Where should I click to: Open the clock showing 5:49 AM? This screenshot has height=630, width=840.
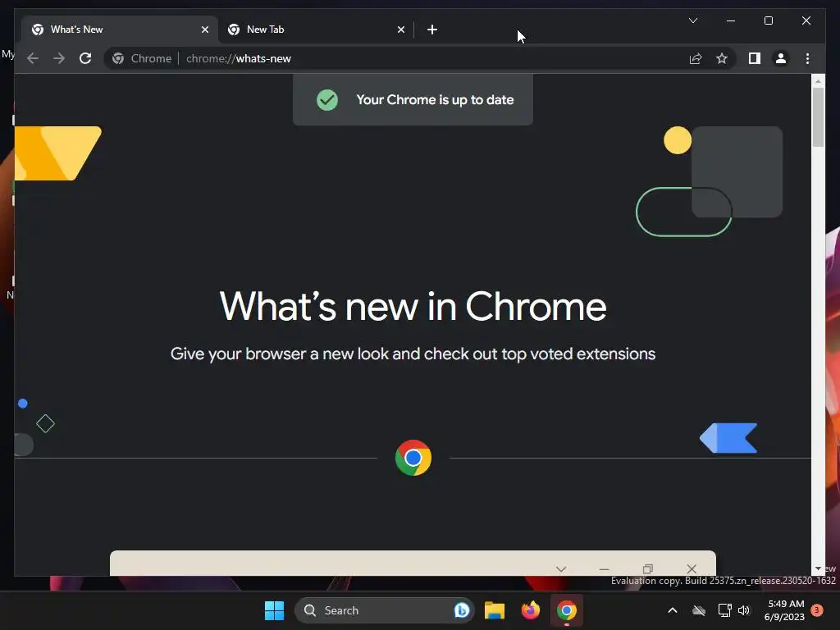tap(784, 610)
